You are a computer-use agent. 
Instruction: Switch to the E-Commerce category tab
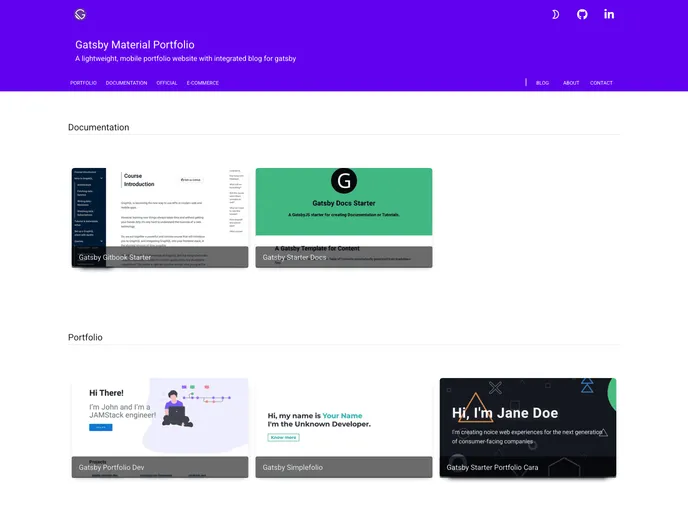203,83
